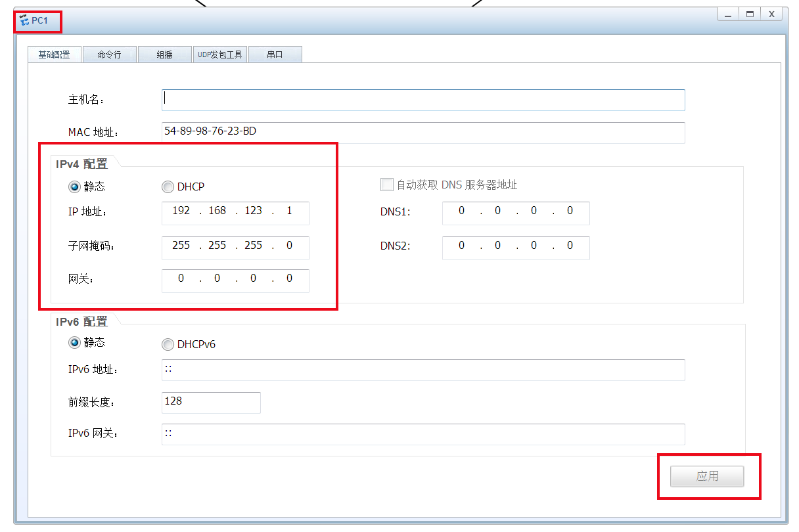The height and width of the screenshot is (532, 799).
Task: Open the 串口 tab
Action: click(x=275, y=55)
